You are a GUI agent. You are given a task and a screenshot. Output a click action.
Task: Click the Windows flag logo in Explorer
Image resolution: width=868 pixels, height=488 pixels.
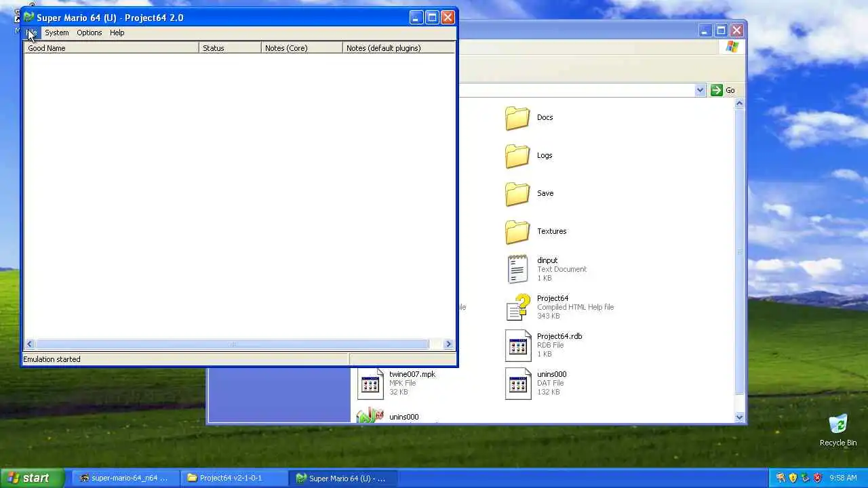coord(732,47)
